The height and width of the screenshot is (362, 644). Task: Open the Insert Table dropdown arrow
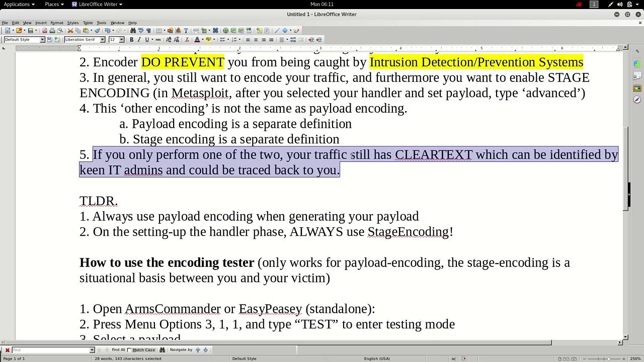(x=165, y=31)
